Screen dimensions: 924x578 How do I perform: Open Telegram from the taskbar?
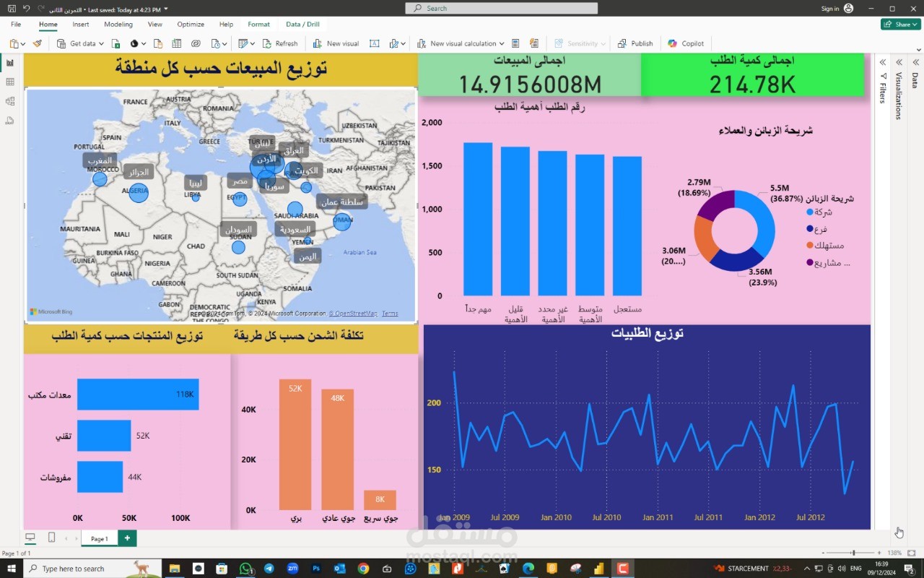[x=269, y=569]
